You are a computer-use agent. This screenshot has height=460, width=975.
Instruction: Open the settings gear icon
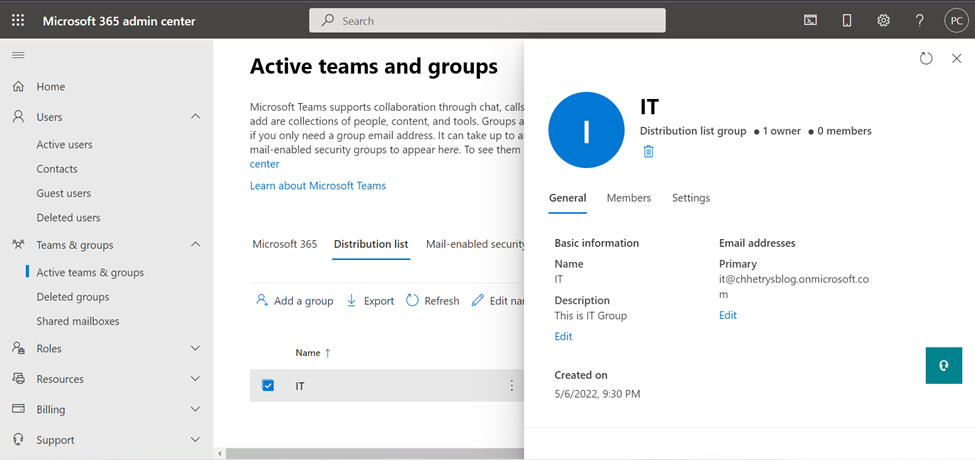883,21
